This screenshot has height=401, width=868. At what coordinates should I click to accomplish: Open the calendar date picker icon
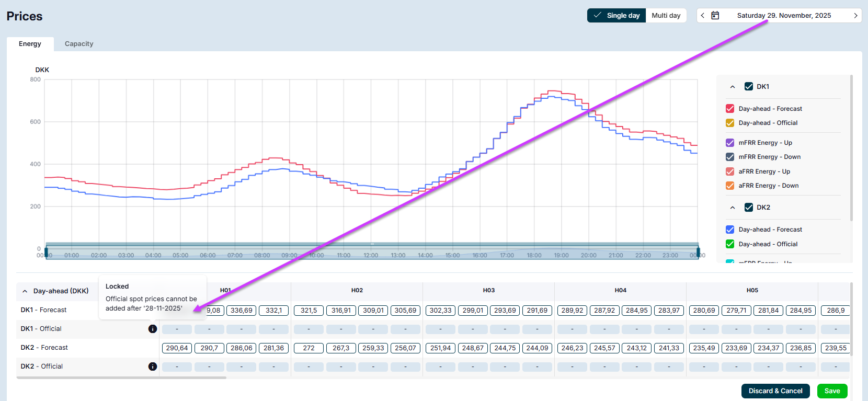coord(715,16)
